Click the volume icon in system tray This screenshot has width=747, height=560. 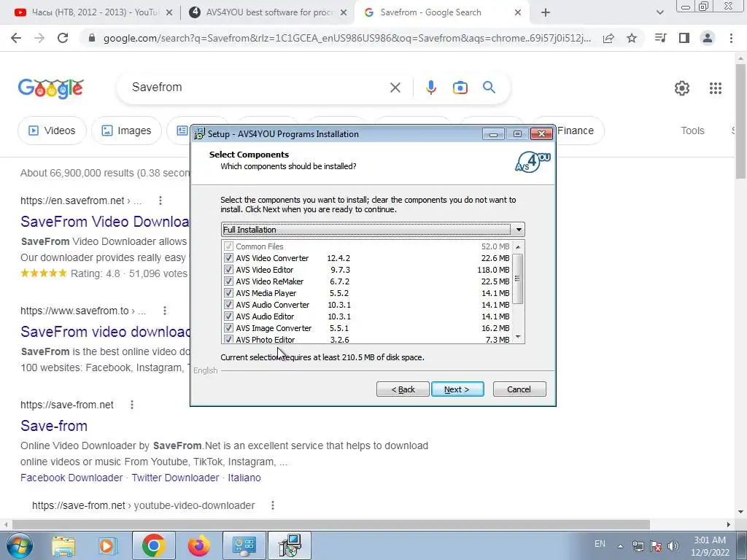point(673,546)
